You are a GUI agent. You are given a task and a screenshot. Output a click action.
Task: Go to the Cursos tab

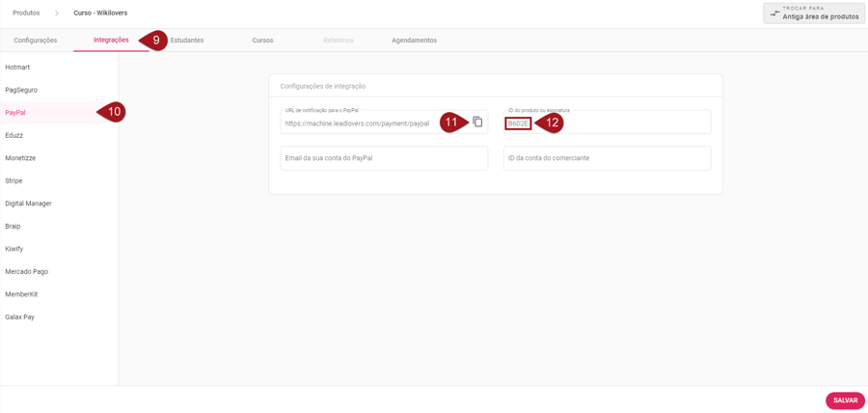[x=262, y=41]
